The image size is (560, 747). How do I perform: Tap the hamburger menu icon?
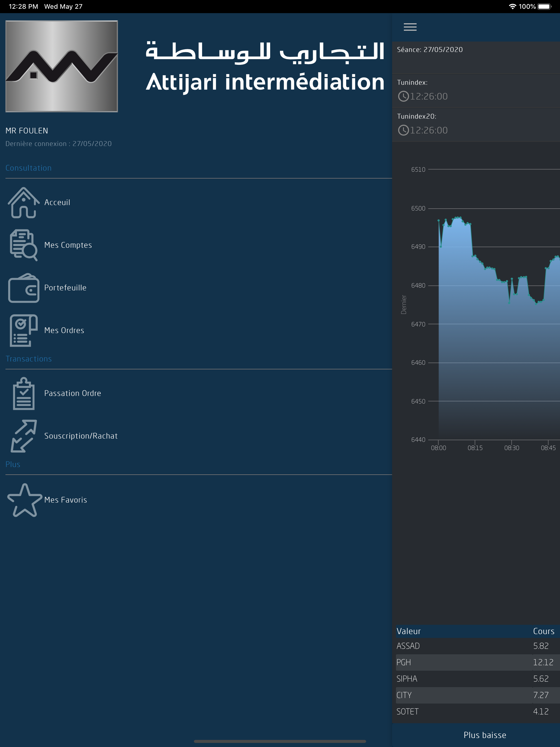click(410, 27)
